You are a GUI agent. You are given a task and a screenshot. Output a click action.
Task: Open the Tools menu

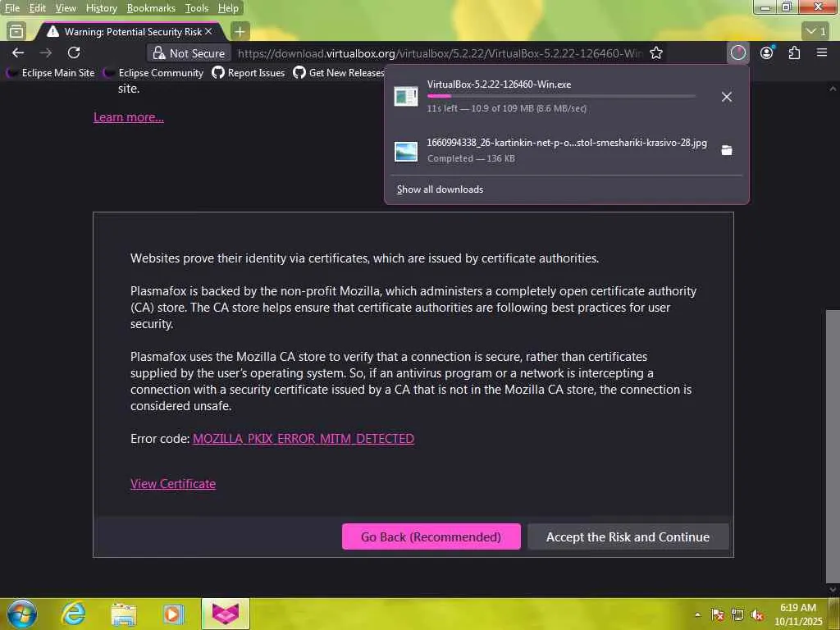(197, 8)
